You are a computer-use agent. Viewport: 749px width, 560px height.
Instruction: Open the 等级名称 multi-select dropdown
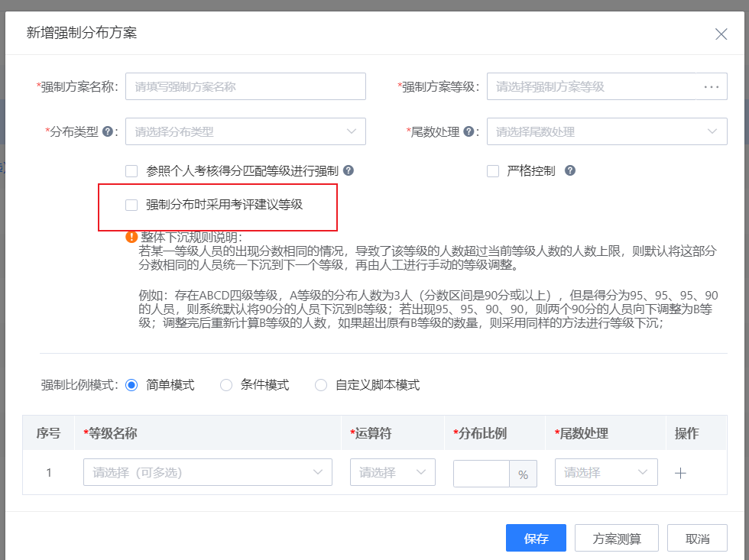tap(208, 472)
